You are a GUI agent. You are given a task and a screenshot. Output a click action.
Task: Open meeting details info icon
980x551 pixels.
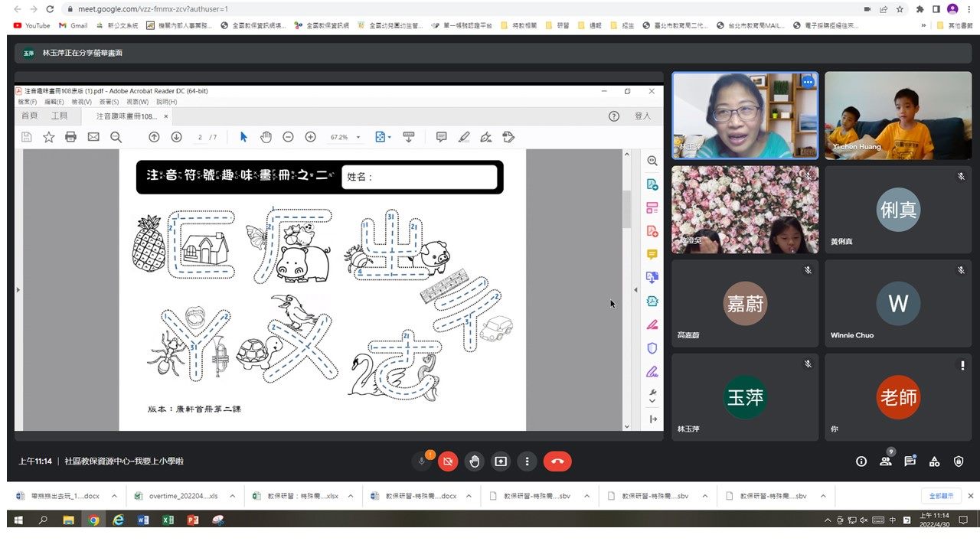tap(861, 461)
